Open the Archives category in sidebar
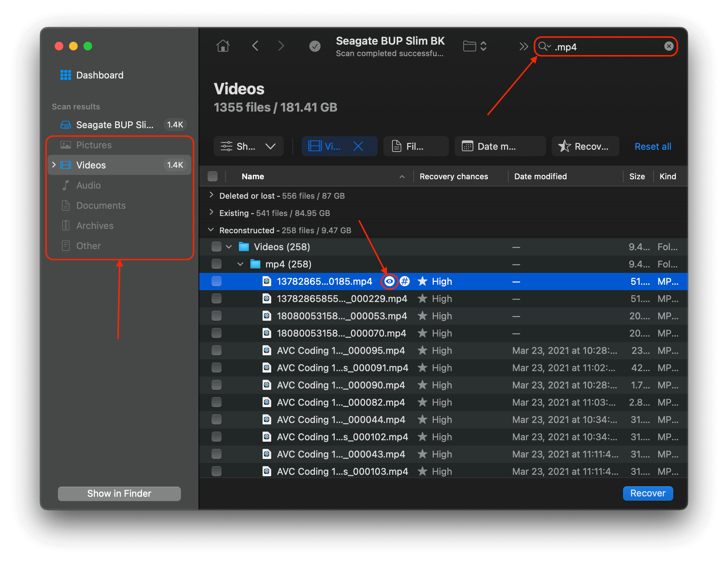The image size is (728, 563). pyautogui.click(x=95, y=225)
